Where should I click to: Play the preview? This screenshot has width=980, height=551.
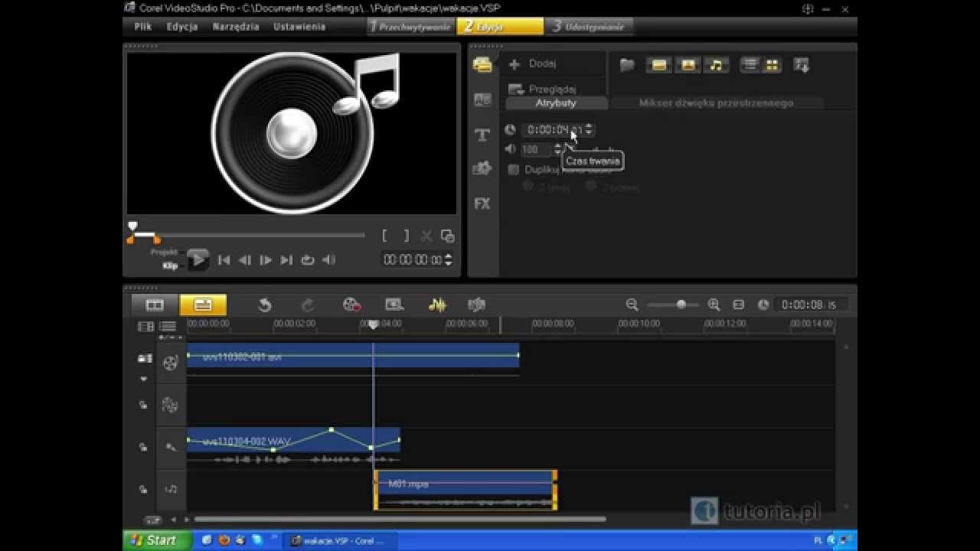pos(198,259)
